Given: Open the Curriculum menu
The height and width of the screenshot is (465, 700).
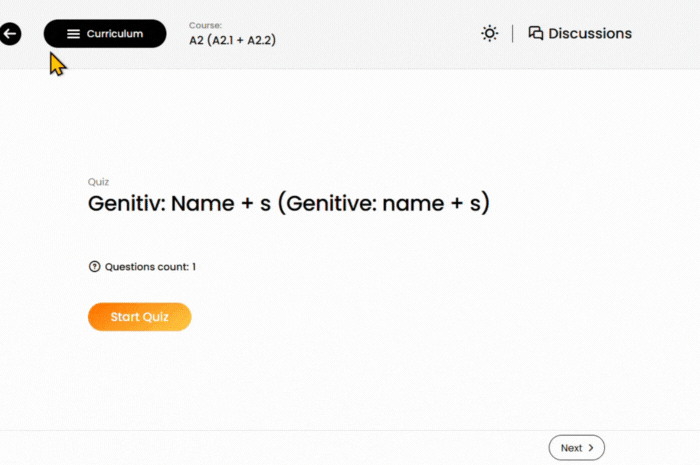Looking at the screenshot, I should (105, 34).
